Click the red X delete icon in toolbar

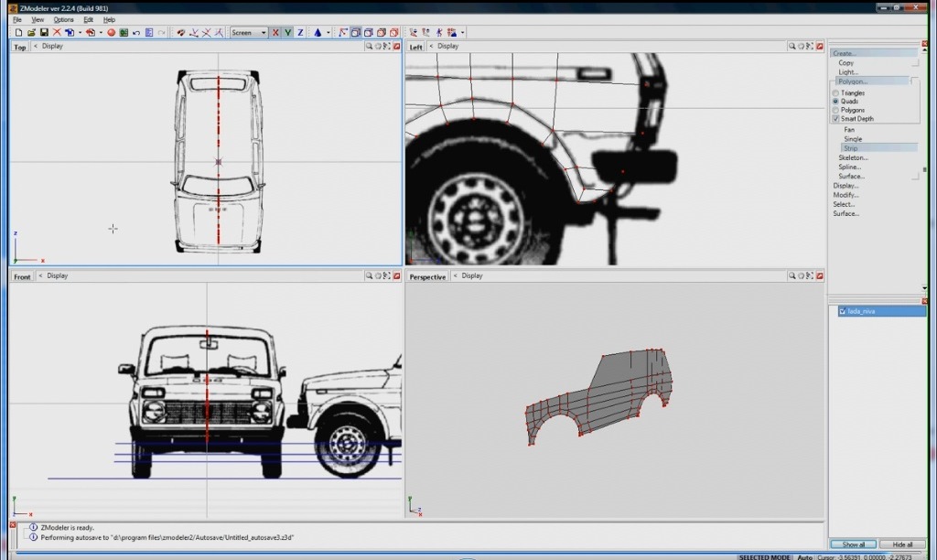(56, 32)
